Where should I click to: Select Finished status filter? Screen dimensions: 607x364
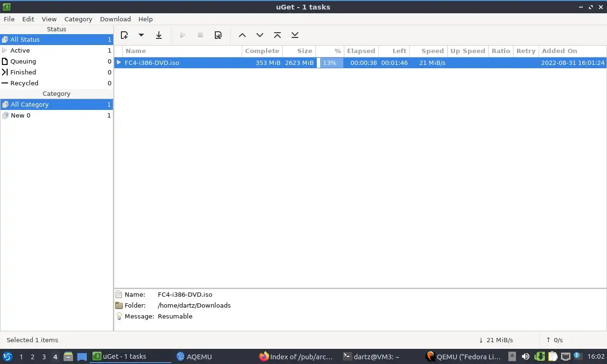click(x=56, y=72)
